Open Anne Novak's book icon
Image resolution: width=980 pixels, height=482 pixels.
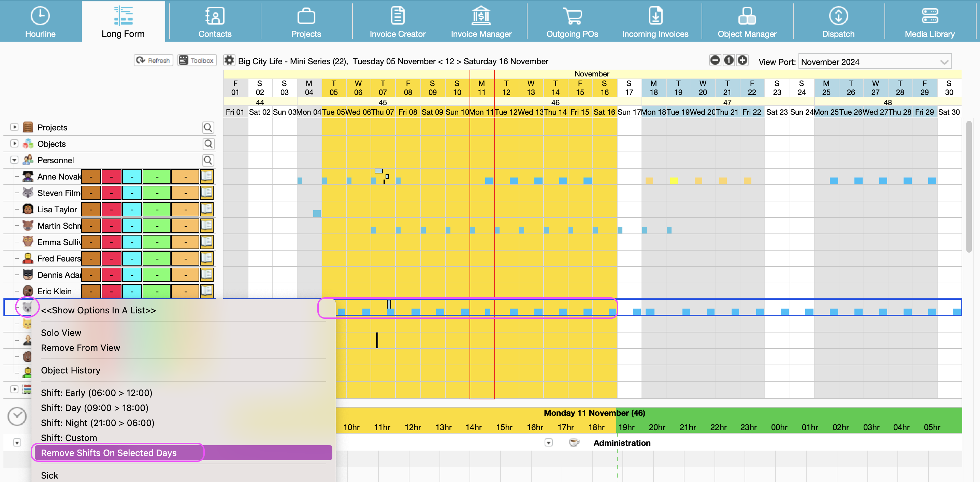(x=206, y=177)
